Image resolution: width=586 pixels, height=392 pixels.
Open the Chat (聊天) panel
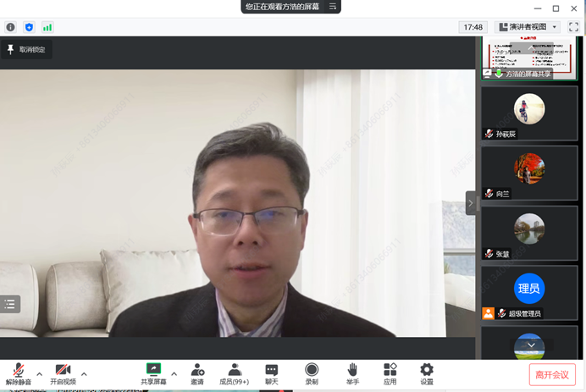(x=271, y=373)
